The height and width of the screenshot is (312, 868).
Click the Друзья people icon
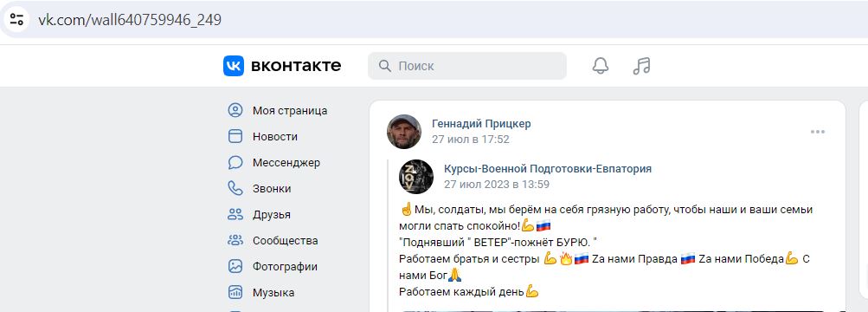(235, 214)
